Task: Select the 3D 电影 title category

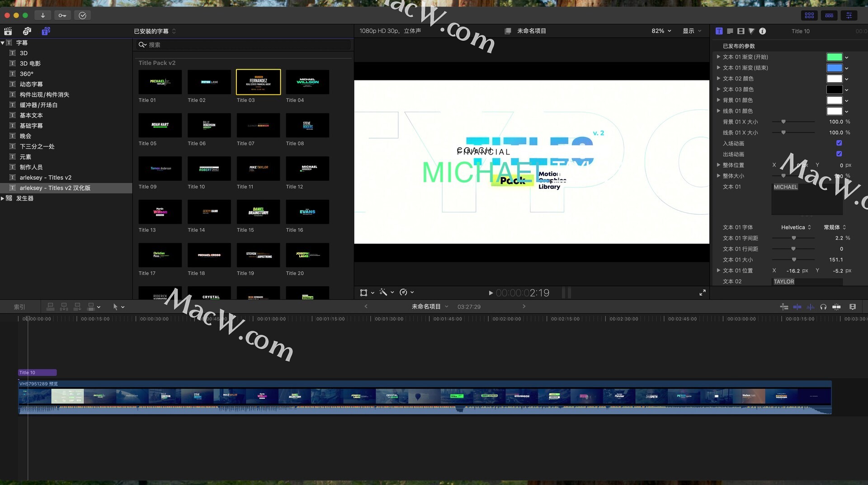Action: (30, 64)
